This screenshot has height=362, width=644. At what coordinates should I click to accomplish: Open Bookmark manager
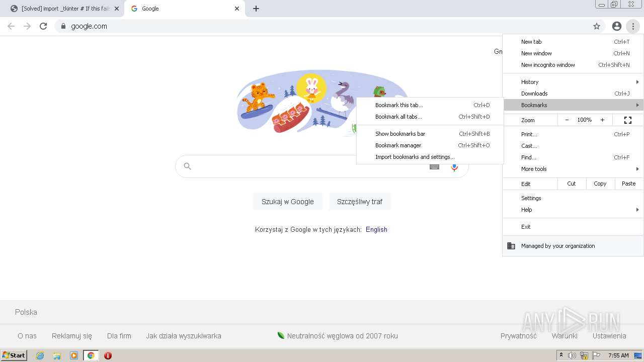430,145
